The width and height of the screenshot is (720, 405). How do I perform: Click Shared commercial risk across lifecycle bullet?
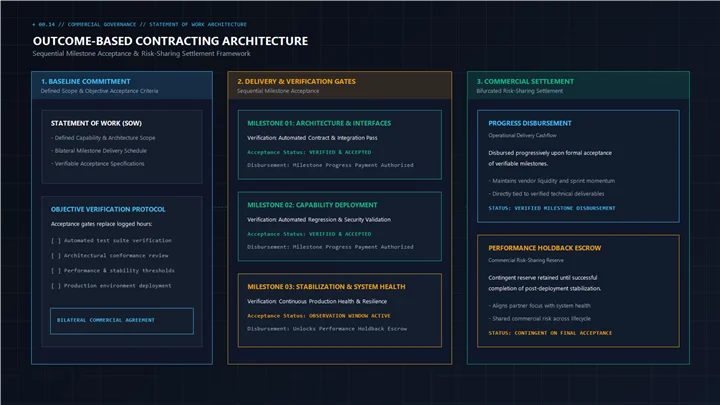(x=539, y=319)
